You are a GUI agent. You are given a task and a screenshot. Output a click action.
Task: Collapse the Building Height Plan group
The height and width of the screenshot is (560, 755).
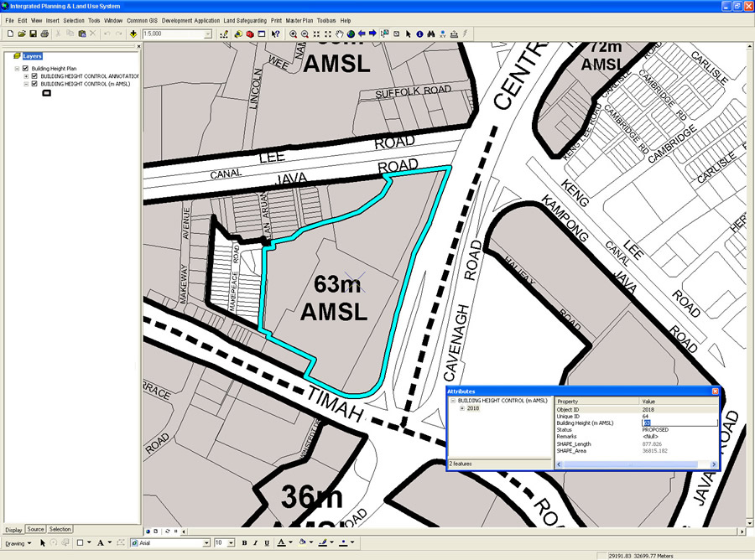[x=17, y=68]
